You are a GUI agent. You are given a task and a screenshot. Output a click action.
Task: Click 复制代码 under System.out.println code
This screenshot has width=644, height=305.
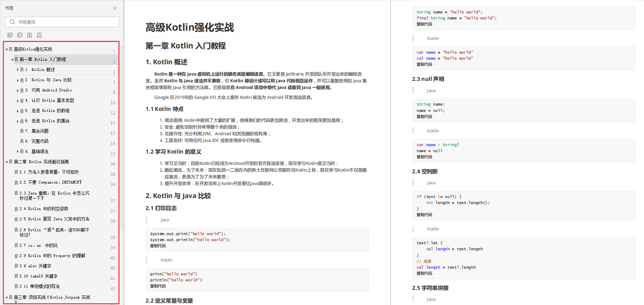(158, 246)
